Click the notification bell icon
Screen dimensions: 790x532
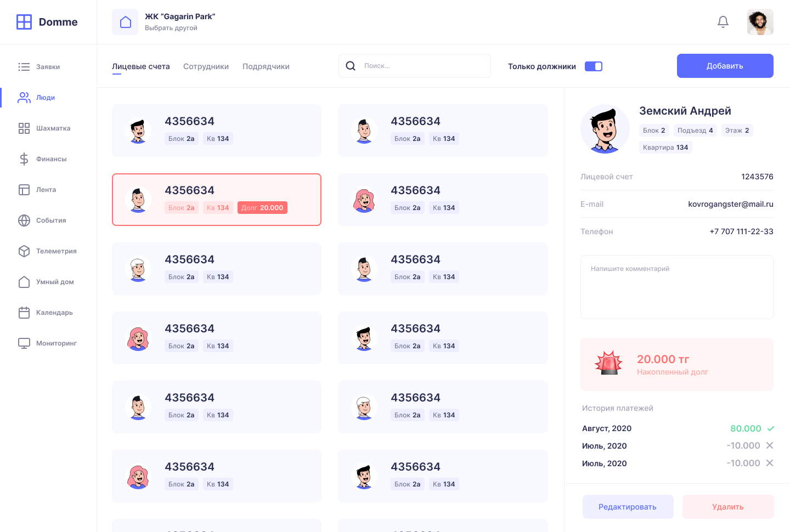723,22
